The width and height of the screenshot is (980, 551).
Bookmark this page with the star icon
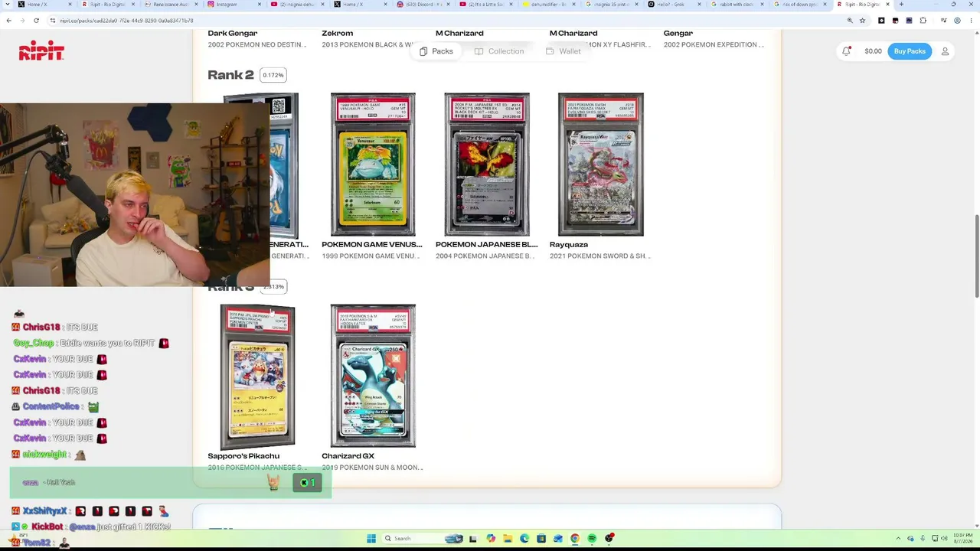(x=863, y=21)
